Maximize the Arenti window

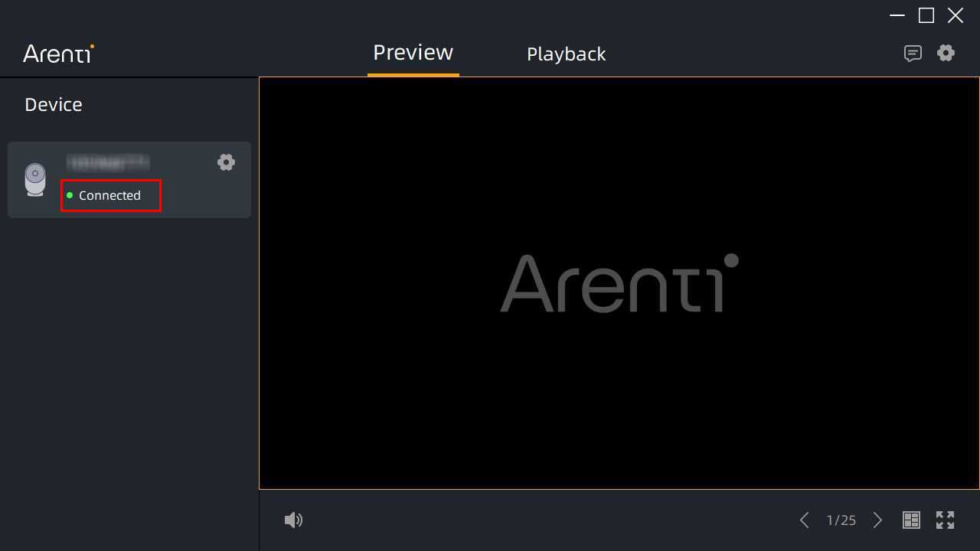[x=926, y=15]
